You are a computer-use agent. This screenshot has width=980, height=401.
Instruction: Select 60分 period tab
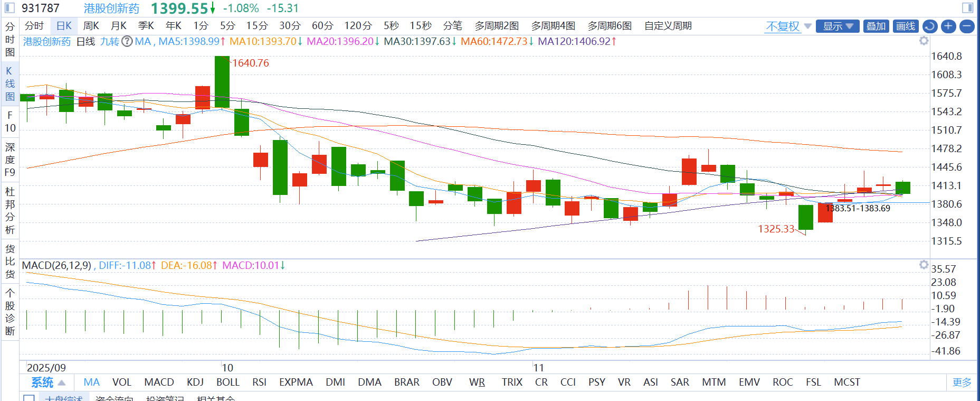click(322, 26)
